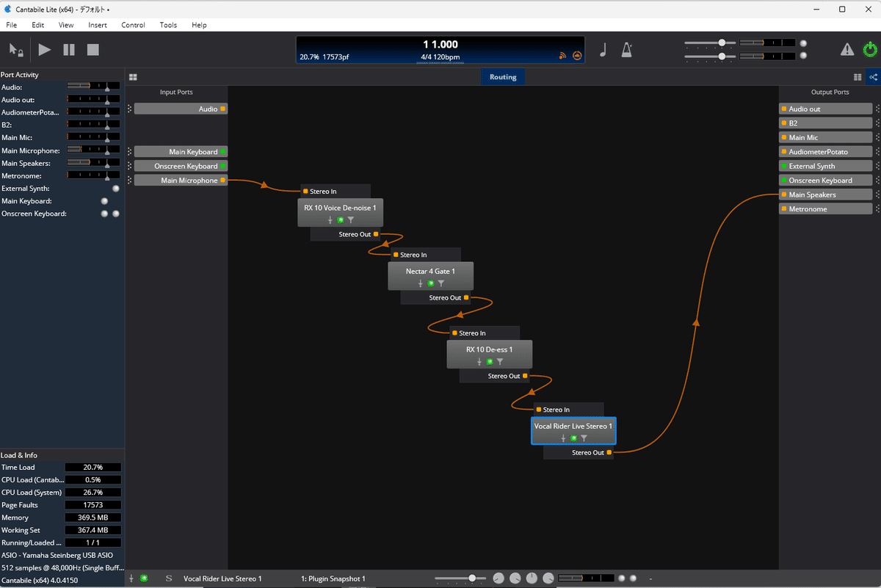Screen dimensions: 881x588
Task: Open the View menu
Action: (x=66, y=25)
